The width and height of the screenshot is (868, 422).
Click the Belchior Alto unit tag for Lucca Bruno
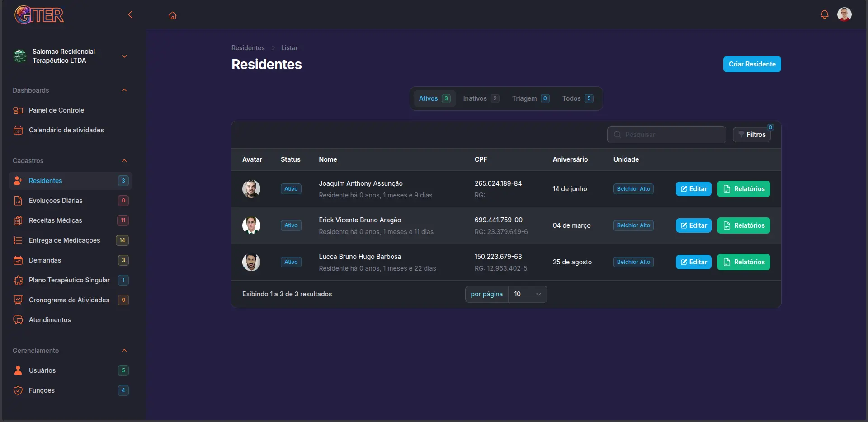click(x=633, y=262)
